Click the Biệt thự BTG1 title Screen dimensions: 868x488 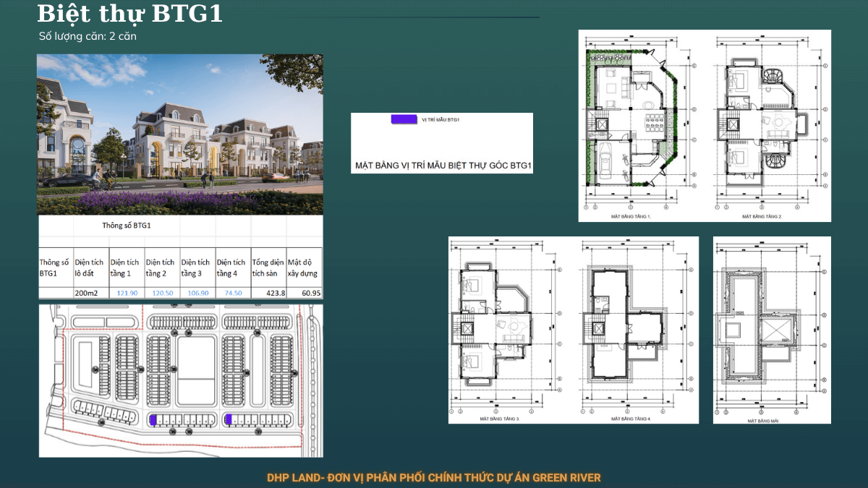[129, 14]
